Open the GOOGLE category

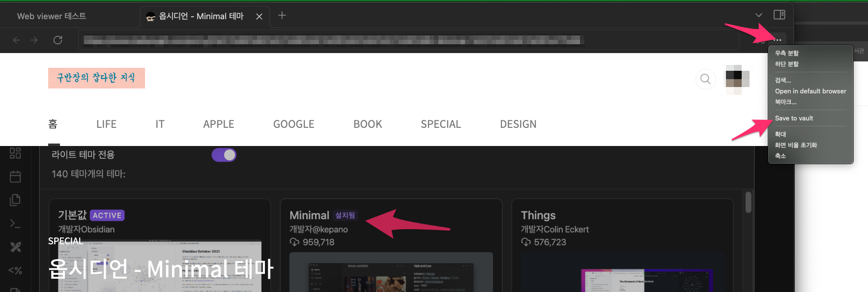pyautogui.click(x=294, y=124)
